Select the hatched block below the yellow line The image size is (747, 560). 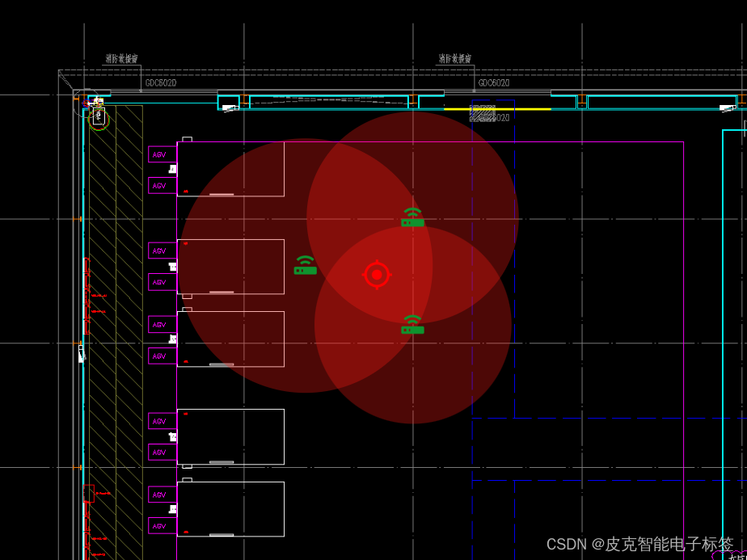483,113
